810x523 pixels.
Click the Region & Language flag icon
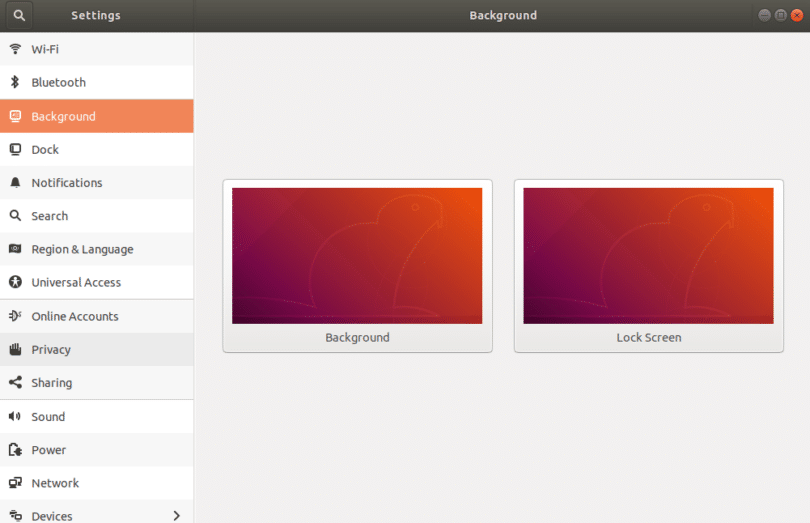click(15, 249)
